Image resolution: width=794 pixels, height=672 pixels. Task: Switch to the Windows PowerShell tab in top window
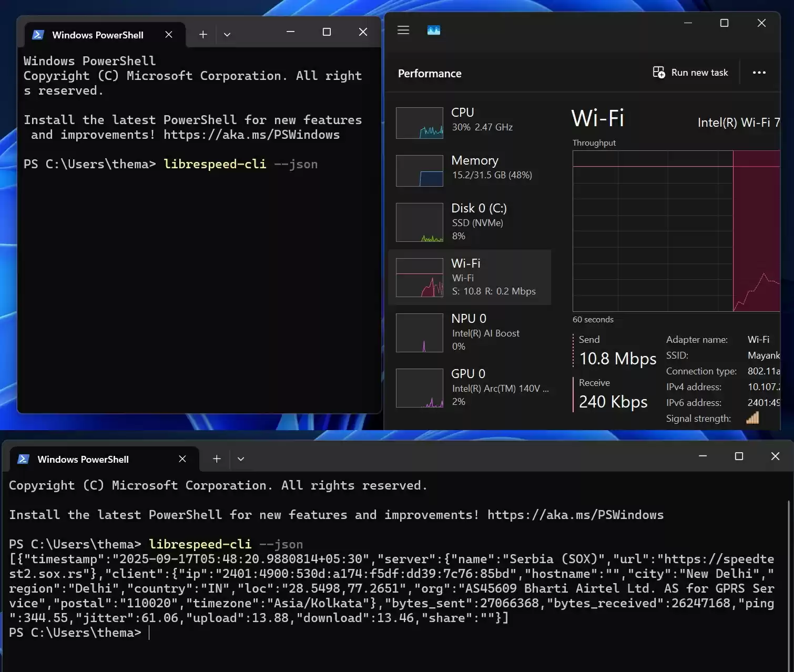tap(97, 34)
